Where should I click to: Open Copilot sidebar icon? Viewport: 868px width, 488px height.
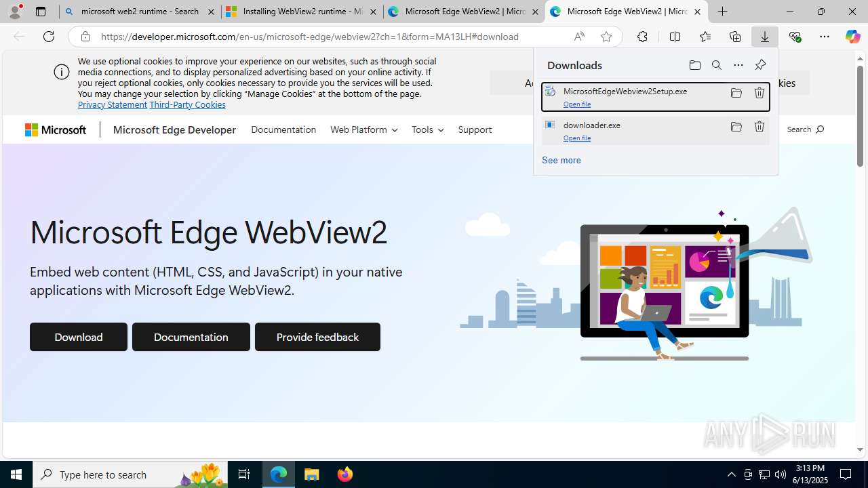tap(852, 37)
